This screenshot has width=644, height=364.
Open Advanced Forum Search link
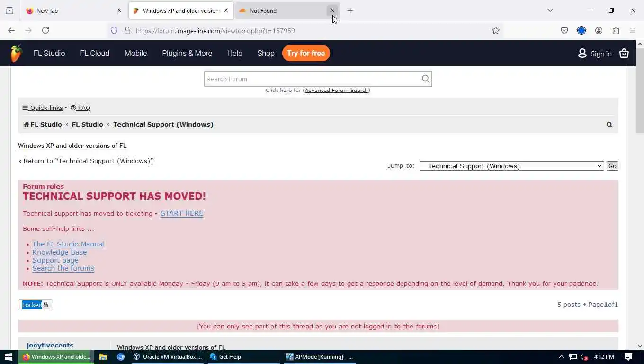tap(336, 90)
